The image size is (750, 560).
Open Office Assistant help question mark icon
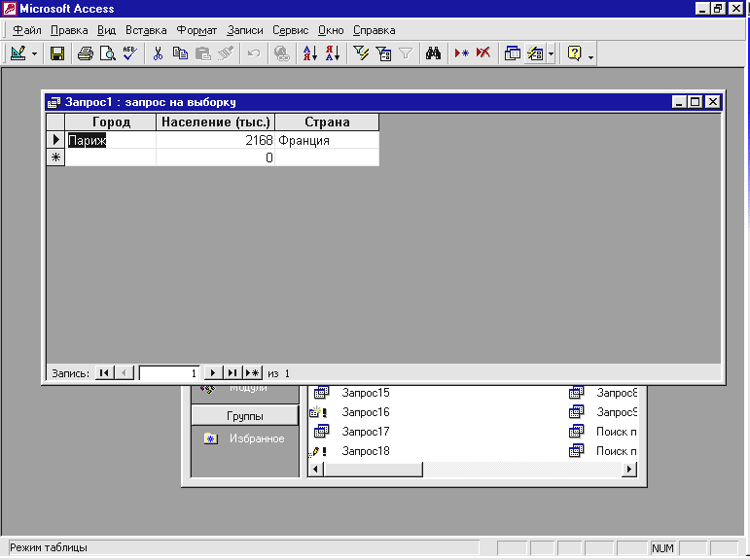(575, 53)
